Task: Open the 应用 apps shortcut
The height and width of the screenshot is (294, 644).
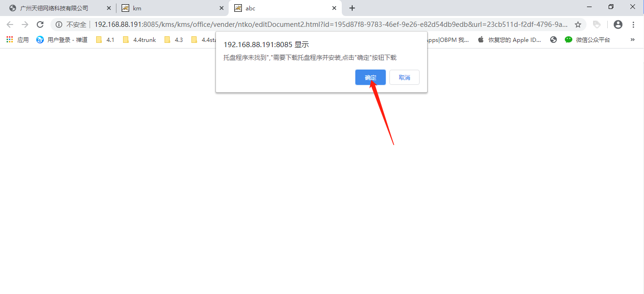Action: coord(17,40)
